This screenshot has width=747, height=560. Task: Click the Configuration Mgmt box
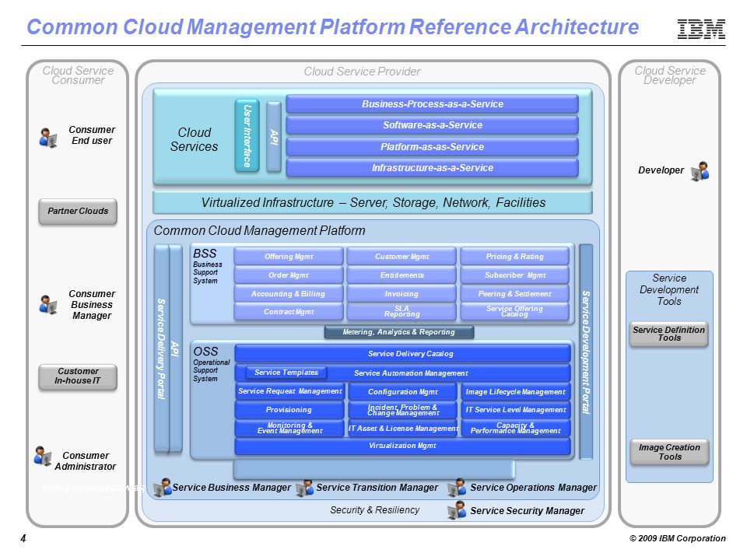402,391
